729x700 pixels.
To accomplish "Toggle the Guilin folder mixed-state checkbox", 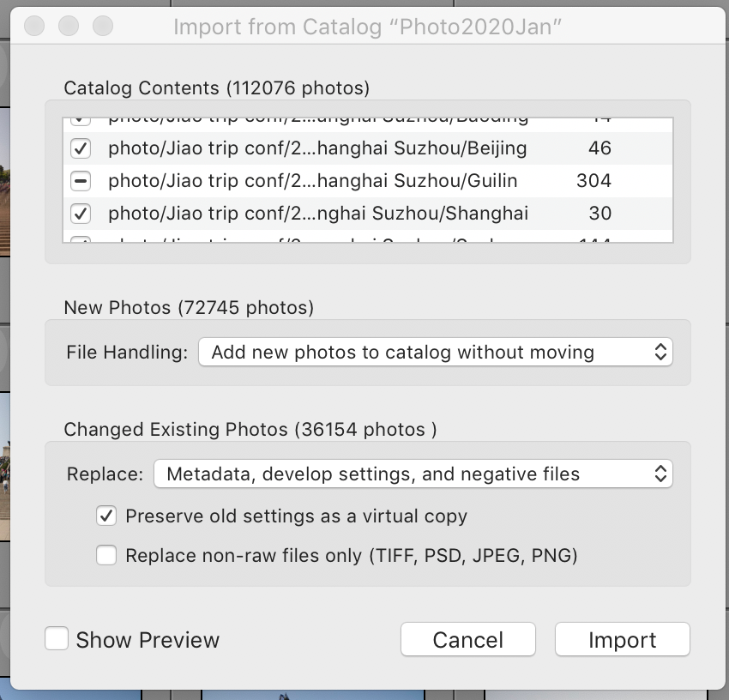I will 81,182.
